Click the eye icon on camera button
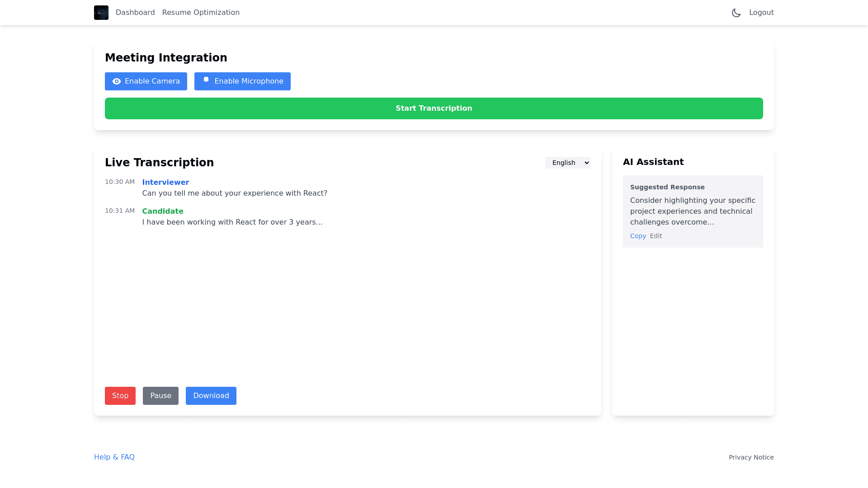The height and width of the screenshot is (488, 868). (117, 81)
